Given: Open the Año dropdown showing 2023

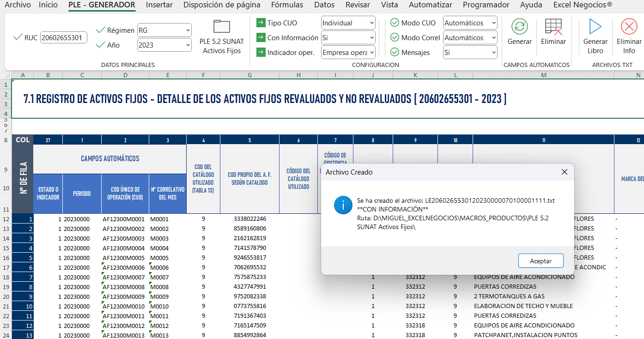Looking at the screenshot, I should [x=164, y=45].
